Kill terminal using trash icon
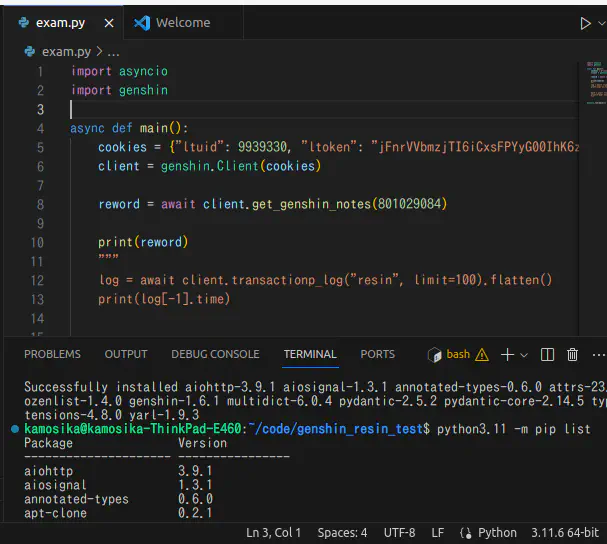 [x=572, y=354]
